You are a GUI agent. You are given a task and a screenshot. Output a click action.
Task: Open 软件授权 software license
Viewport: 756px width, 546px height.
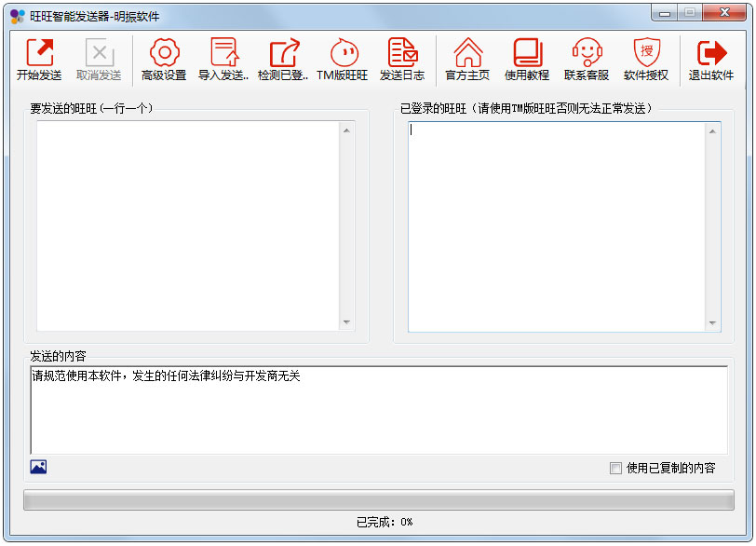[646, 60]
